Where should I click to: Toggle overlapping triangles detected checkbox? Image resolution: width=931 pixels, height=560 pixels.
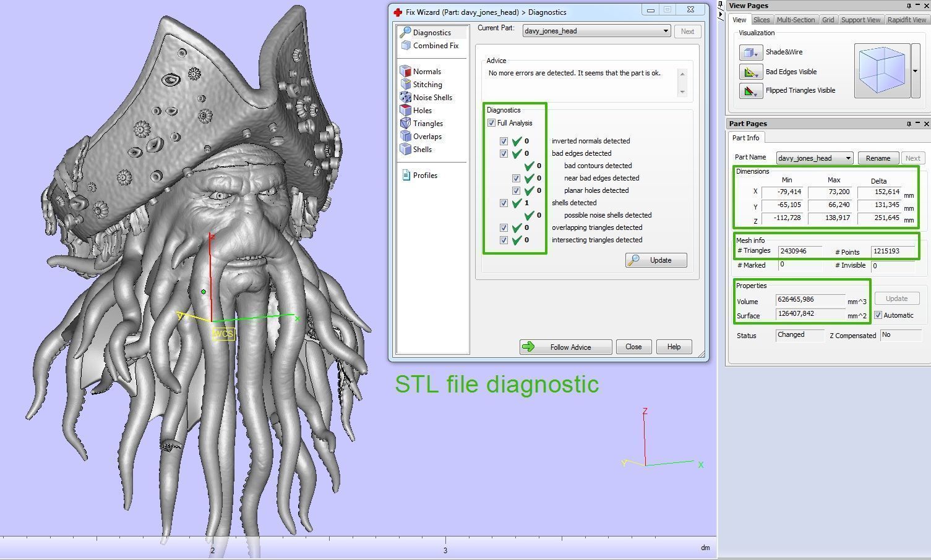(504, 227)
